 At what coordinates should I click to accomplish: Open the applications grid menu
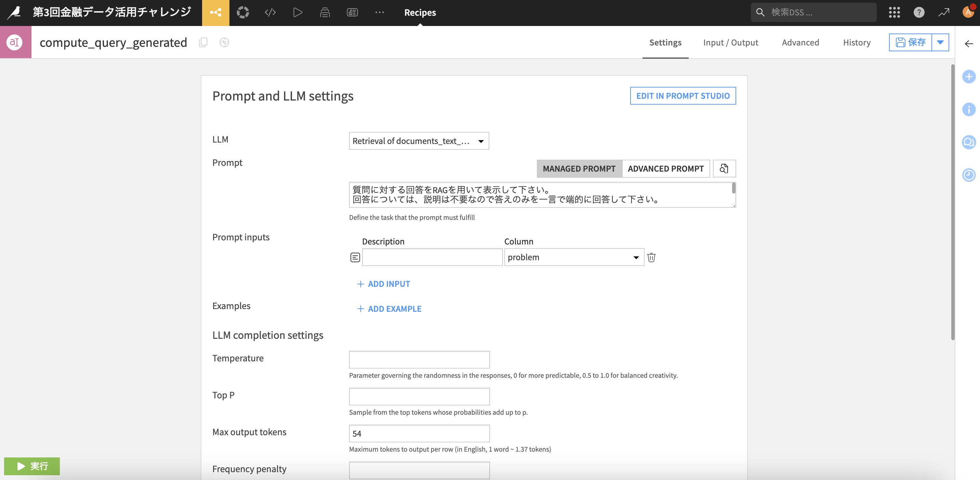(x=894, y=13)
